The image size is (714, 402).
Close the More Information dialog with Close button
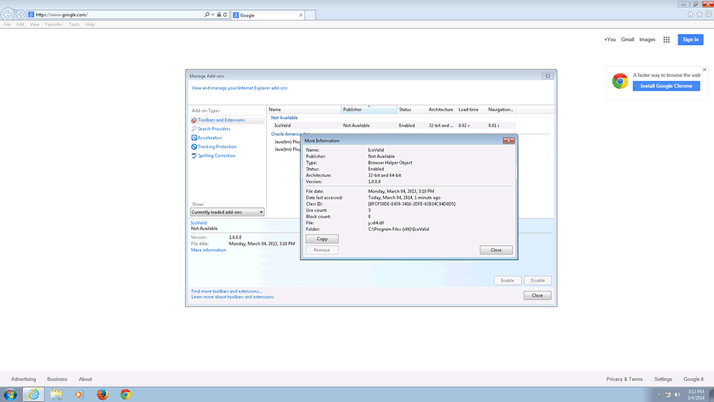(496, 250)
